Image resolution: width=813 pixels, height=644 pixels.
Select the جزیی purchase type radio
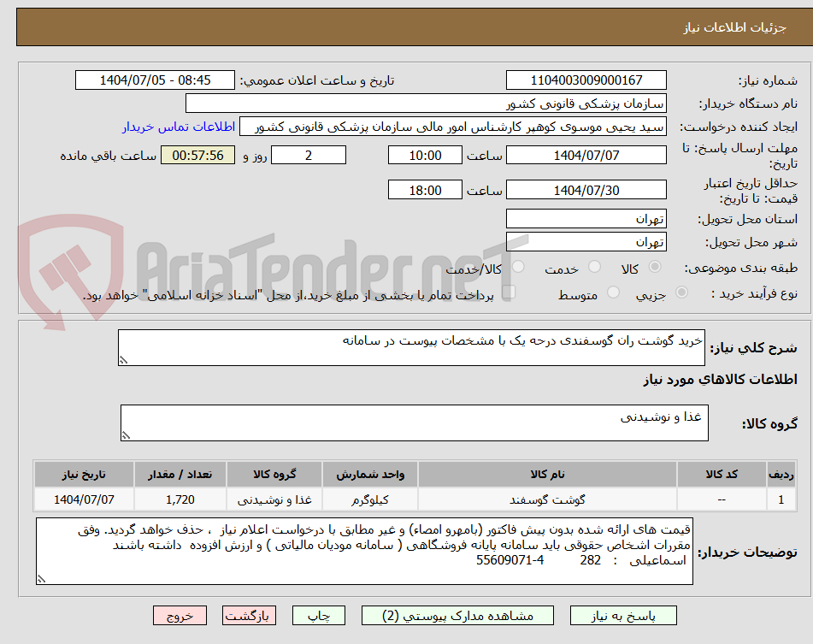682,293
